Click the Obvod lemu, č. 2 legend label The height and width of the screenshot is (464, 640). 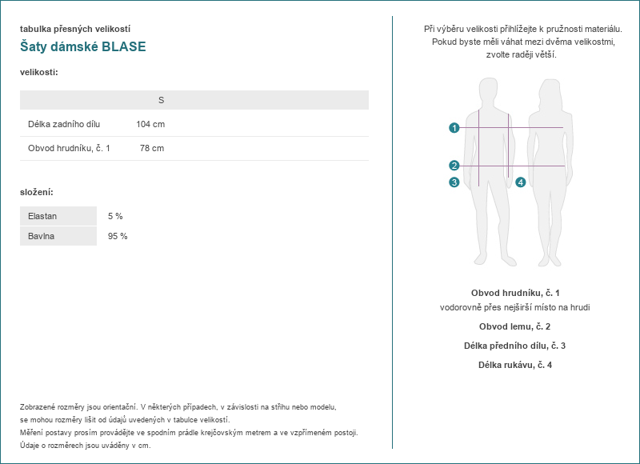(x=515, y=326)
